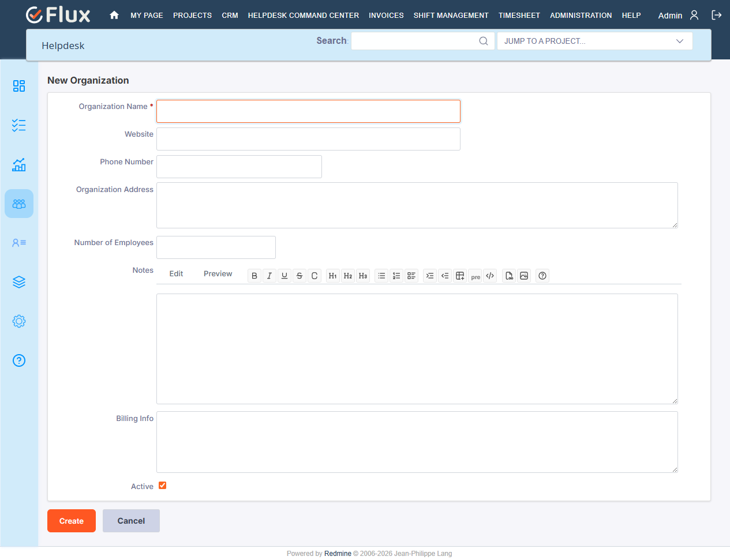Insert a table in Notes
The width and height of the screenshot is (730, 560).
460,276
